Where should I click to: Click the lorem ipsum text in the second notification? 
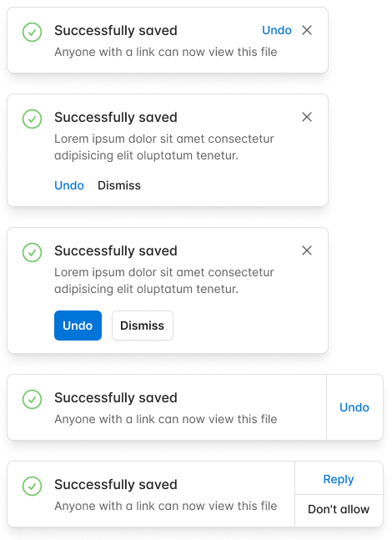(x=164, y=147)
